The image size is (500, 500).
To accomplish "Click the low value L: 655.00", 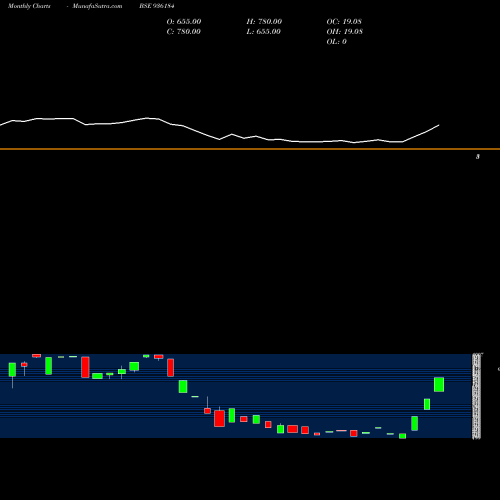I will click(263, 31).
